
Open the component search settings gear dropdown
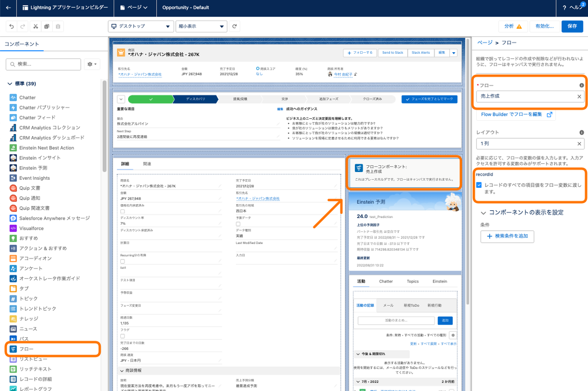click(x=92, y=64)
